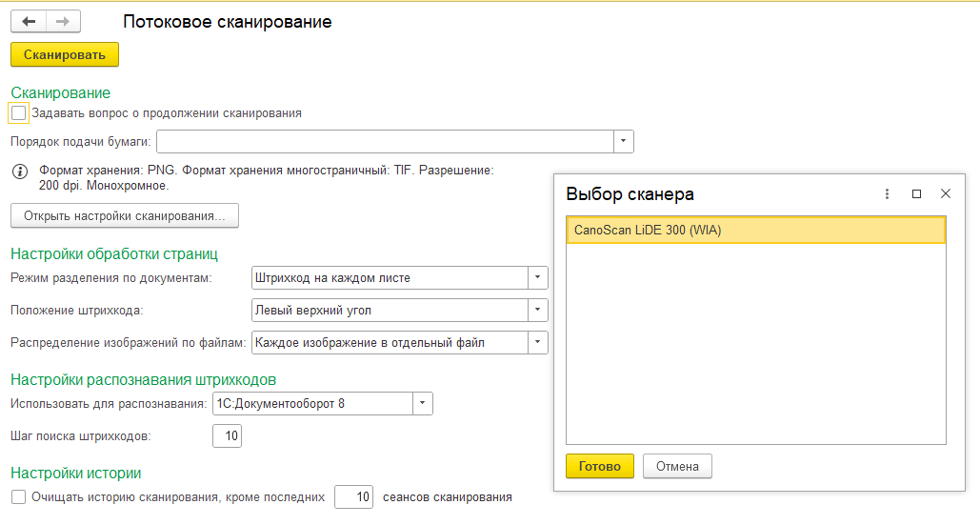Click Отмена in the scanner dialog
This screenshot has height=525, width=980.
pos(677,466)
